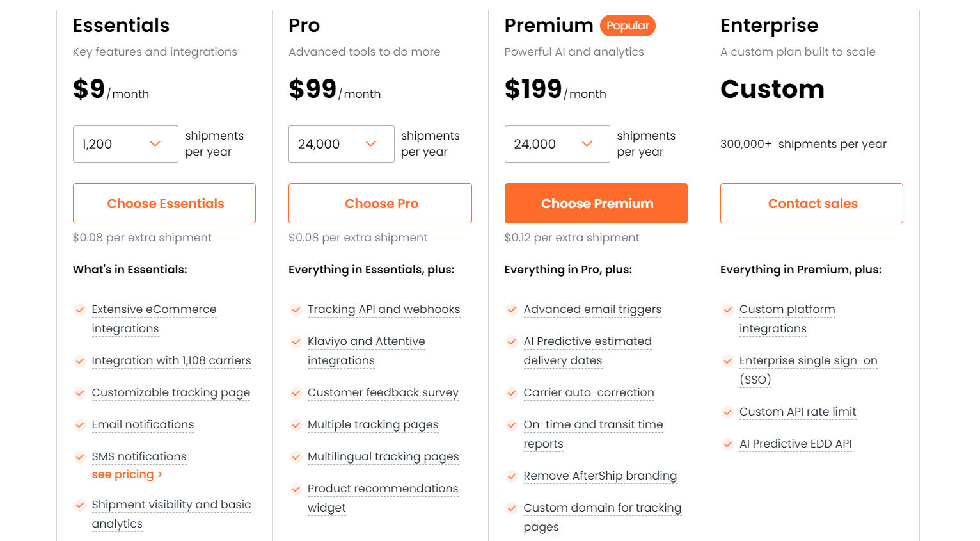Select the Choose Pro plan button
The height and width of the screenshot is (541, 980).
pyautogui.click(x=380, y=203)
